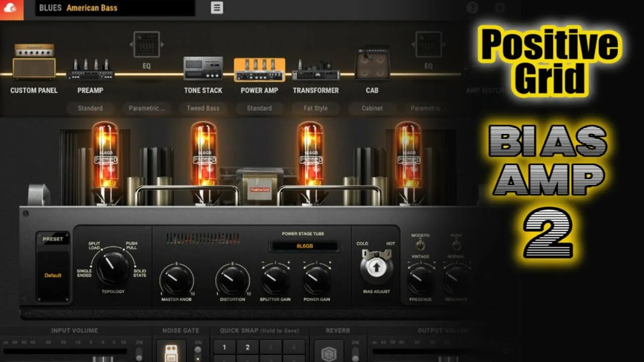The image size is (644, 362).
Task: Click the Splitter Gain knob
Action: (275, 280)
